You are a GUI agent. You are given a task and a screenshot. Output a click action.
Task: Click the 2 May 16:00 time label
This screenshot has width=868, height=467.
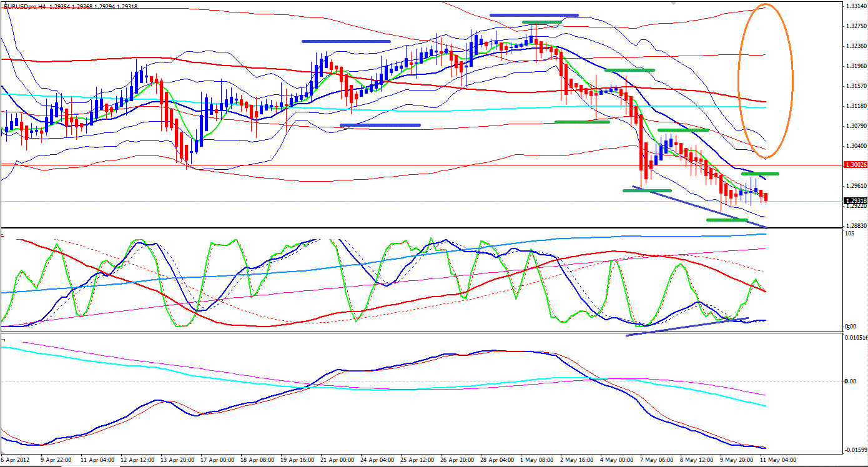point(577,460)
